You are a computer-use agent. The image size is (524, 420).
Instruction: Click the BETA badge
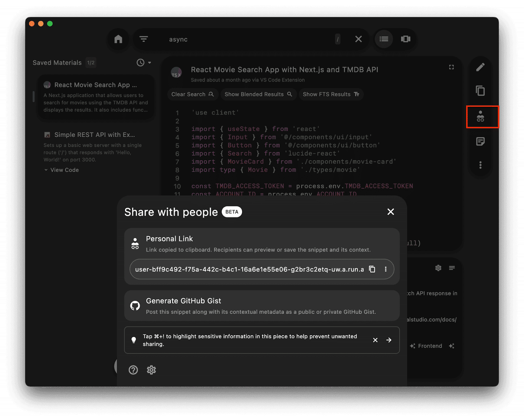pyautogui.click(x=232, y=212)
